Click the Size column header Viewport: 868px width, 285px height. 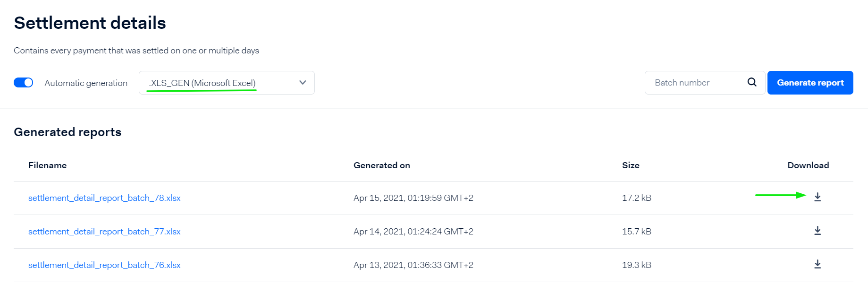[631, 165]
